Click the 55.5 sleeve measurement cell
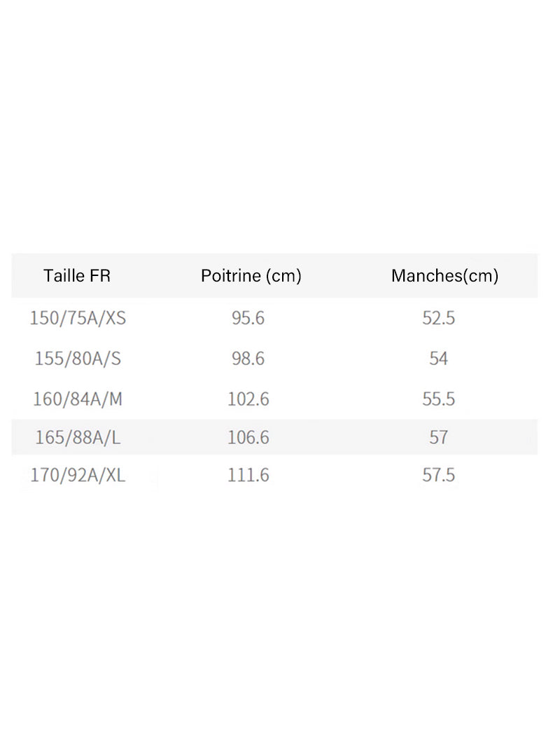Viewport: 560px width, 746px height. tap(438, 399)
